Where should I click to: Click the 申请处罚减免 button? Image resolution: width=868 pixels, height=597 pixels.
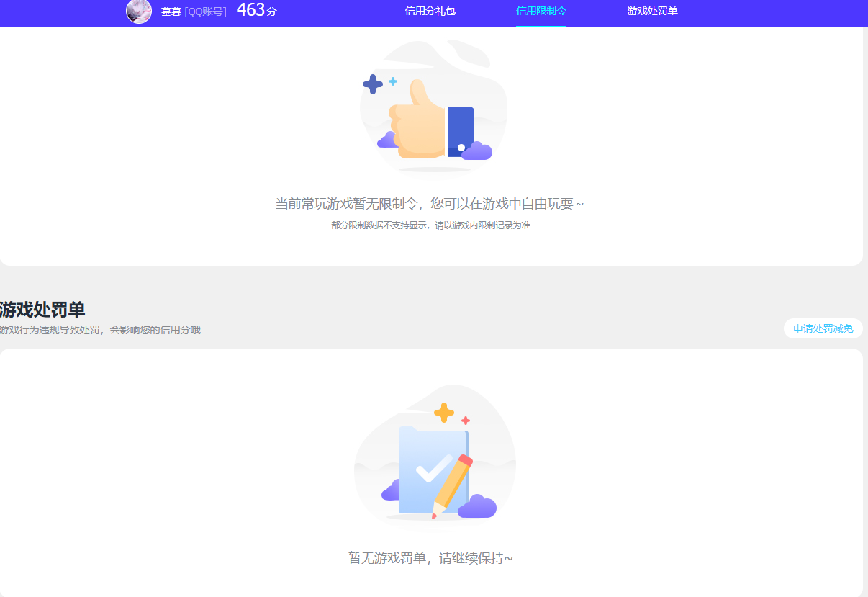[x=823, y=328]
